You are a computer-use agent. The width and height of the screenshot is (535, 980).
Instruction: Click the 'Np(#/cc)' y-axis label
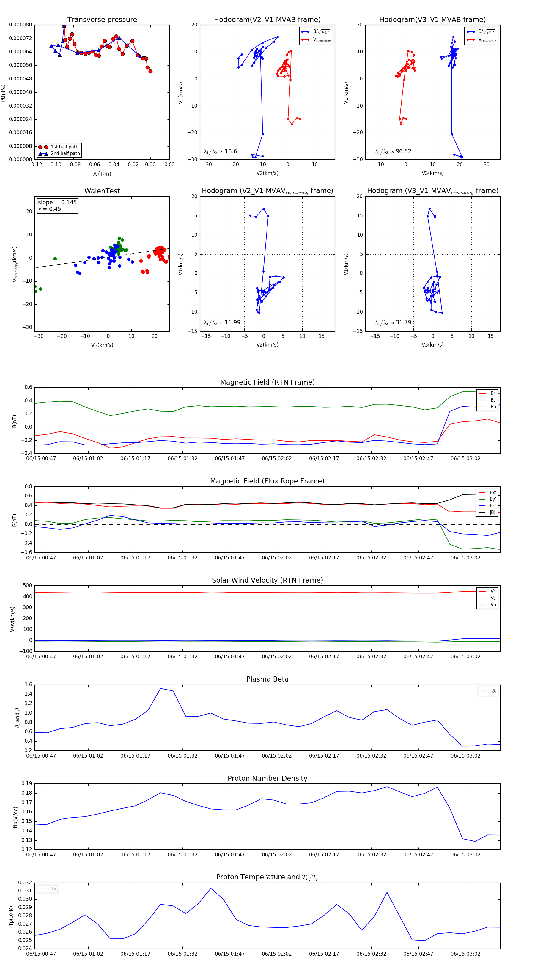(x=15, y=817)
